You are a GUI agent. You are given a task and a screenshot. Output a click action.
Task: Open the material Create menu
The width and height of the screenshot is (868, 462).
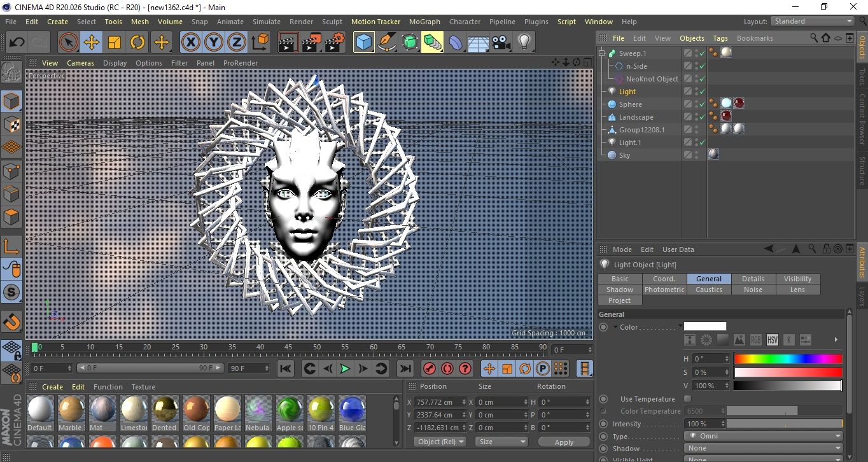pyautogui.click(x=52, y=387)
